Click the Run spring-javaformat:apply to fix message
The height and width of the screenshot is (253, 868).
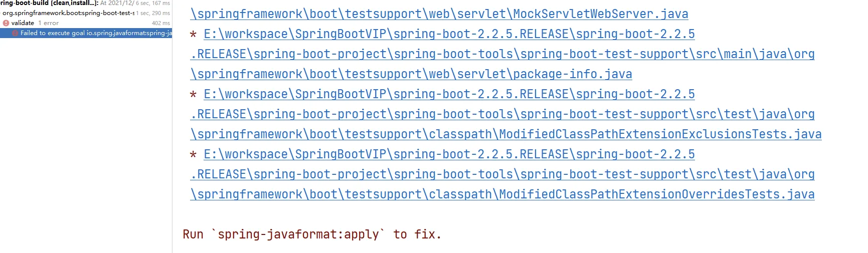click(312, 234)
